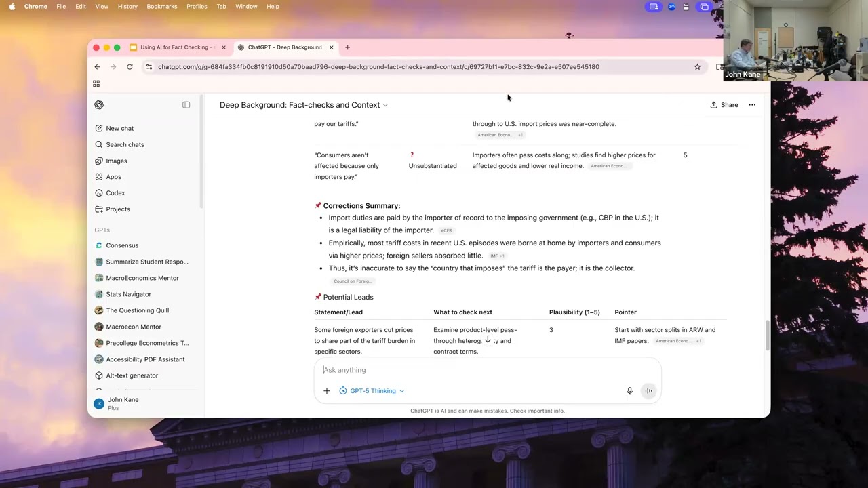Click John Kane video thumbnail
The height and width of the screenshot is (488, 868).
click(795, 41)
